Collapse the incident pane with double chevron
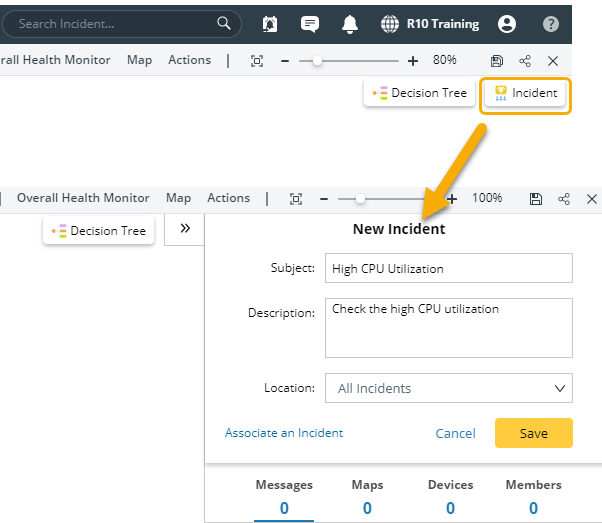Screen dimensions: 602x523 pos(185,228)
